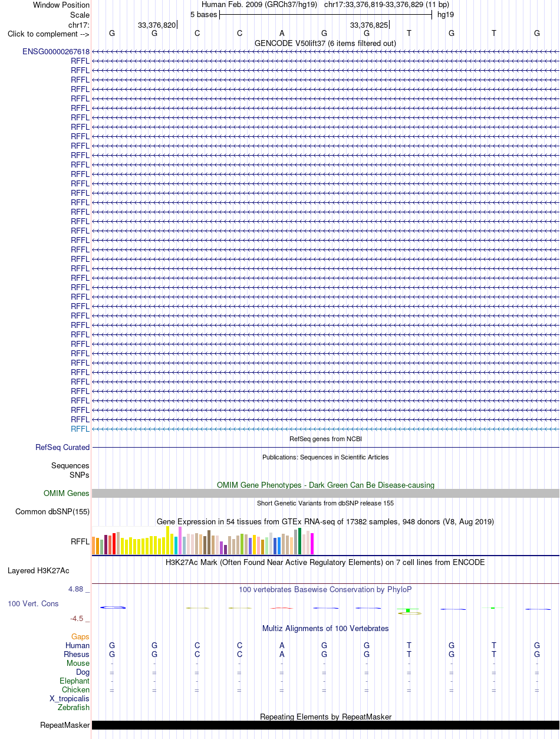The image size is (560, 739).
Task: Click the tallest yellow GTEx bar
Action: pyautogui.click(x=168, y=540)
